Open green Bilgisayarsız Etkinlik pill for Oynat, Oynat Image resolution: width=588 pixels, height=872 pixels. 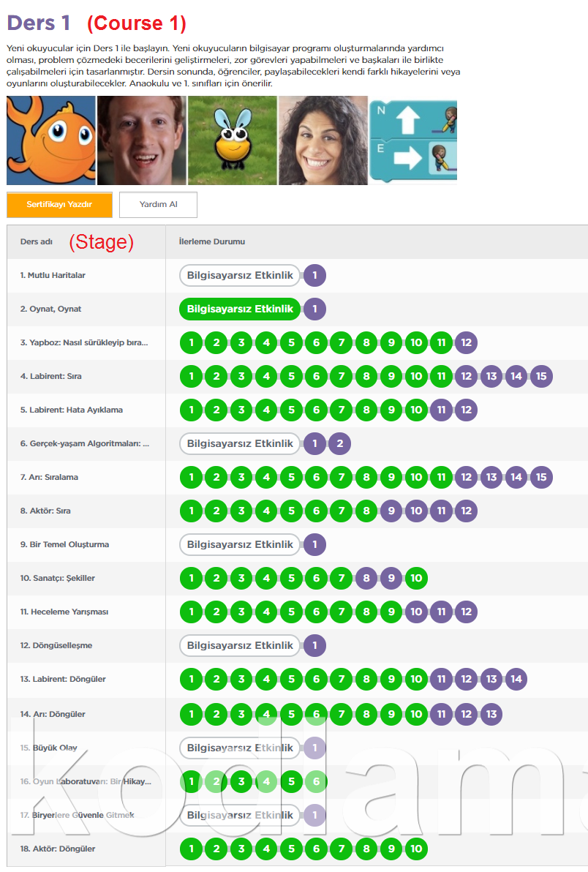pyautogui.click(x=240, y=309)
